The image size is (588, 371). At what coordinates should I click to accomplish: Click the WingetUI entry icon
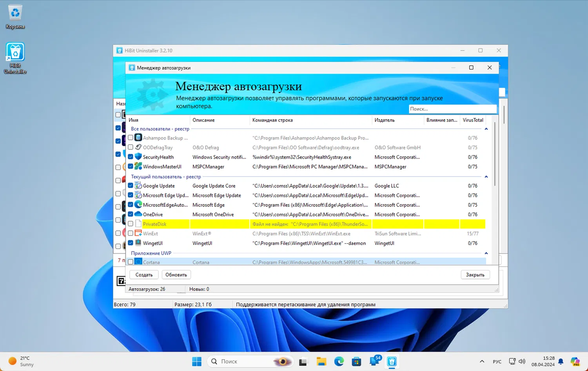tap(138, 243)
